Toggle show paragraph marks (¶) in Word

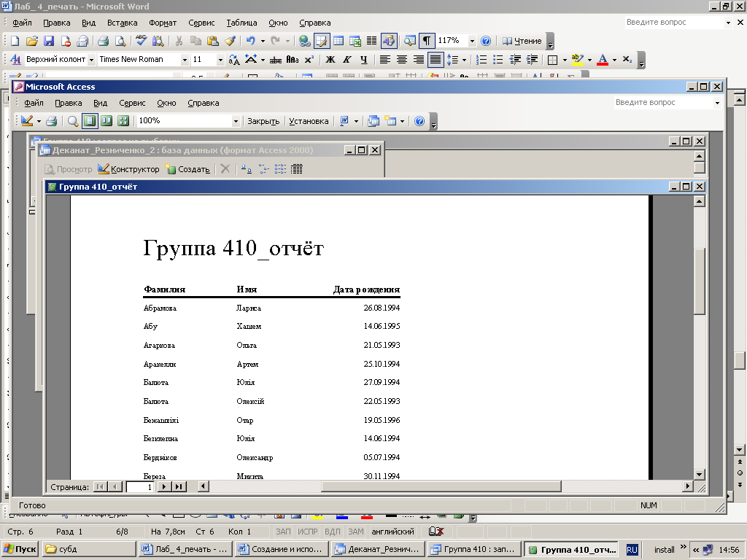(x=426, y=41)
